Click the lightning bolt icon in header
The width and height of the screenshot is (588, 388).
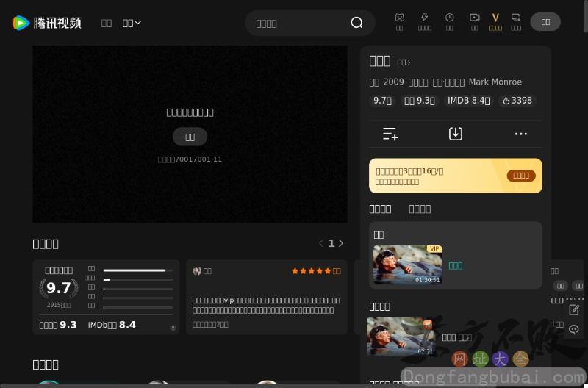(x=424, y=18)
